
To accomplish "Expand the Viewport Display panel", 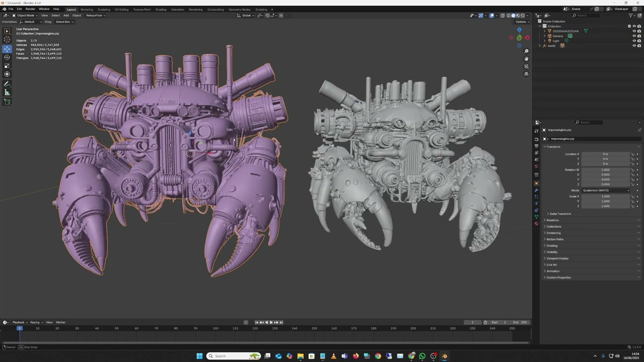I will (557, 258).
